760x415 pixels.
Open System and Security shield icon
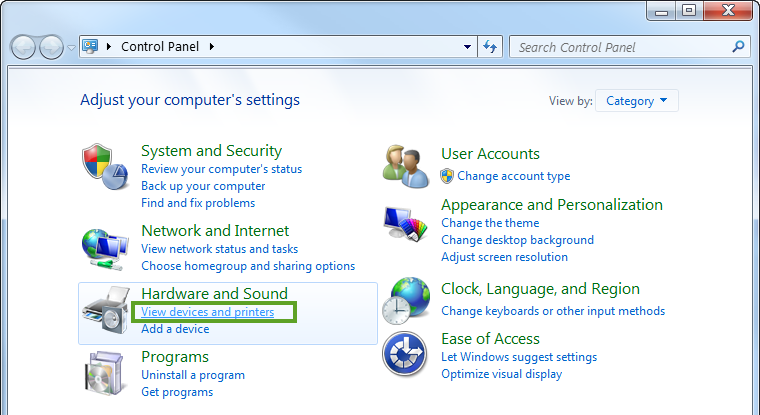[105, 166]
